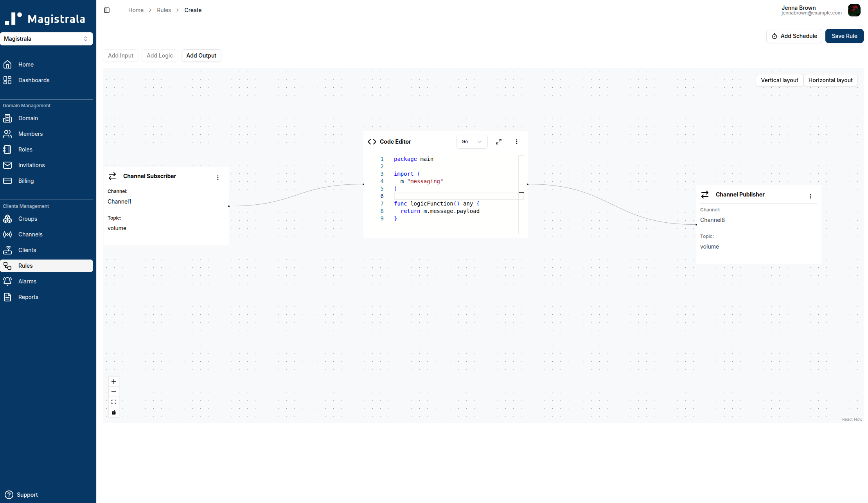The image size is (868, 503).
Task: Click the Save Rule button
Action: (844, 36)
